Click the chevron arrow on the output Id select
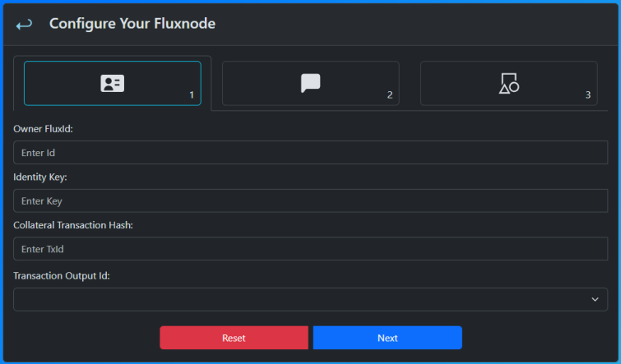 pyautogui.click(x=595, y=299)
